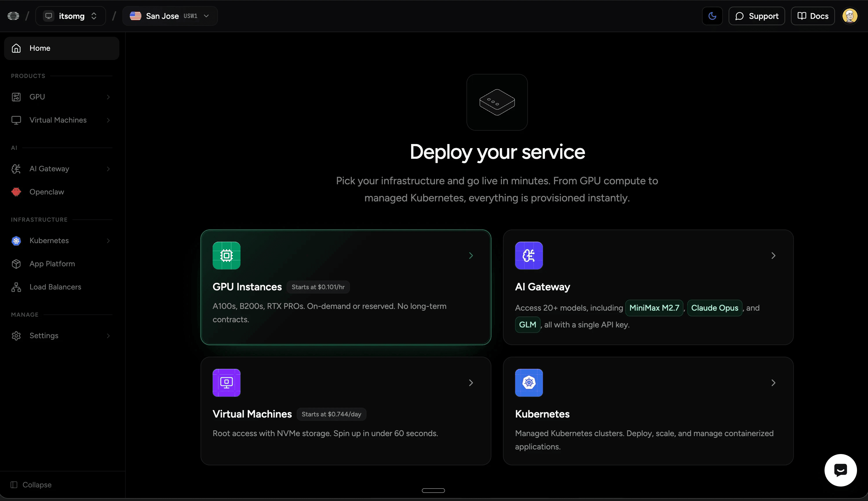Open the GPU product icon in sidebar
868x501 pixels.
click(x=16, y=97)
